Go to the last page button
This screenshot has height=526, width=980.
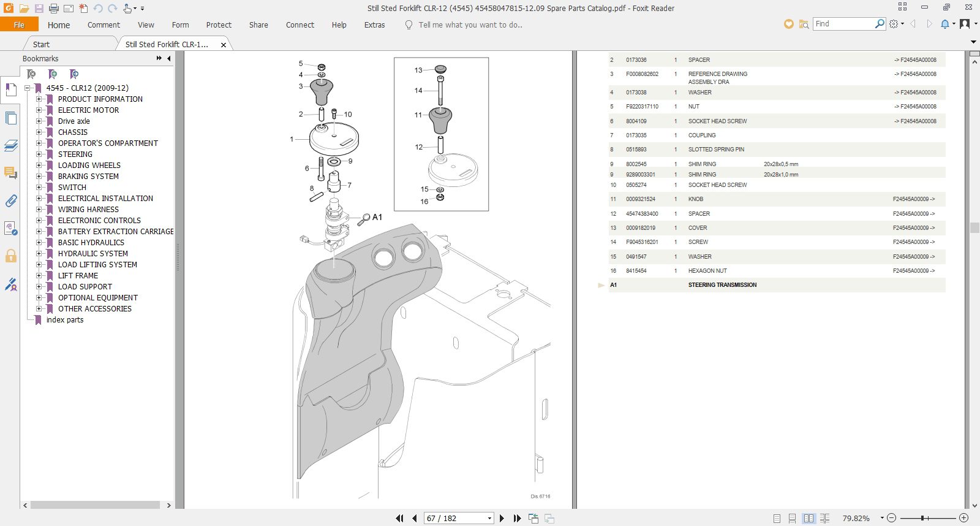tap(517, 518)
